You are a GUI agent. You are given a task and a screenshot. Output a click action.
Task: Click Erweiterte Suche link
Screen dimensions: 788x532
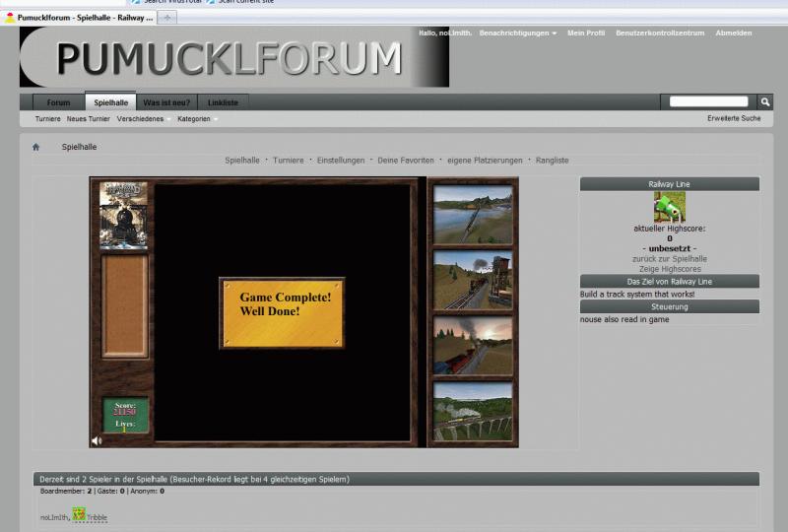(x=734, y=118)
